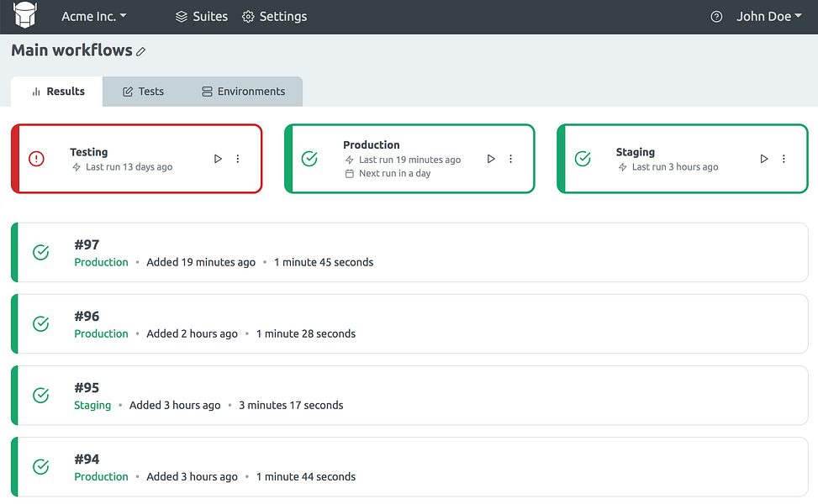Click the bucket logo in the top bar
The height and width of the screenshot is (504, 818).
(x=25, y=14)
